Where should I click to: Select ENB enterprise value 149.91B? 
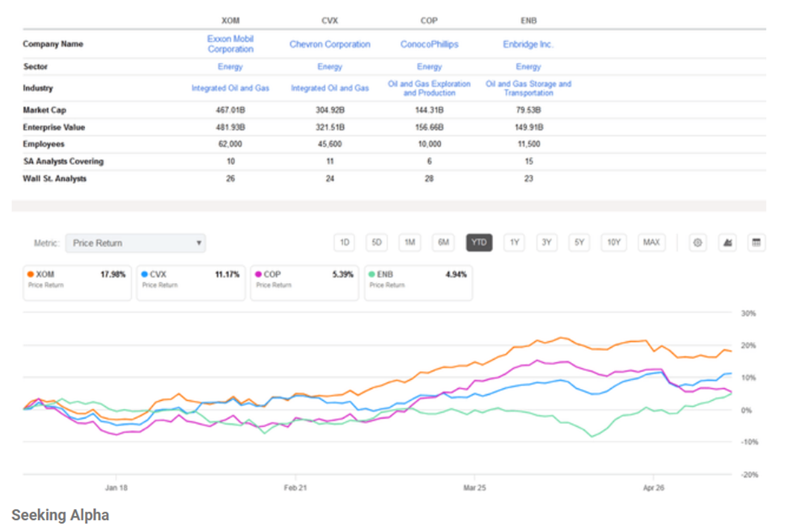(x=528, y=128)
